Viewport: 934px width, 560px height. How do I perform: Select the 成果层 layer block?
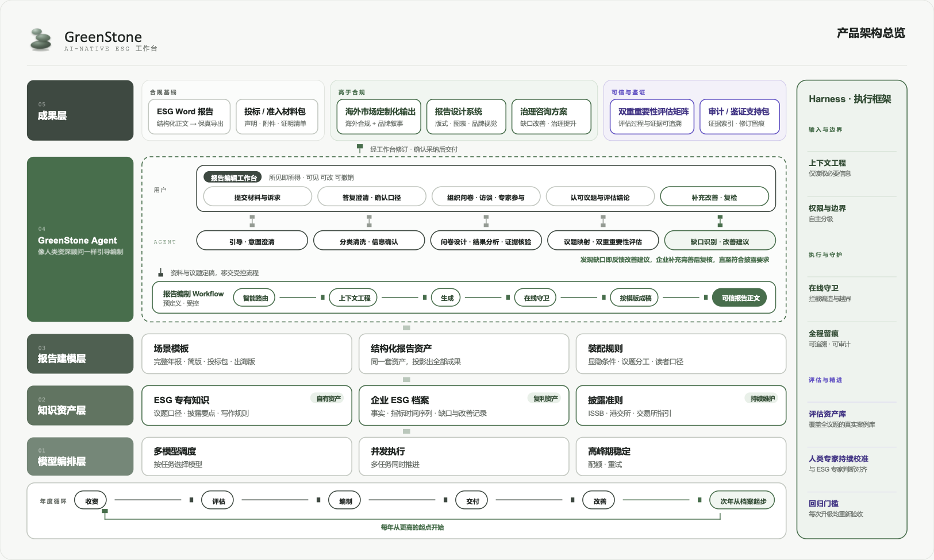coord(80,110)
